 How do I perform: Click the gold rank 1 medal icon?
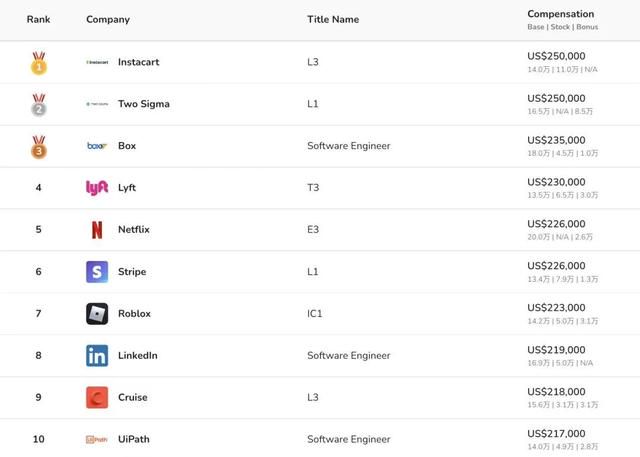pyautogui.click(x=39, y=64)
